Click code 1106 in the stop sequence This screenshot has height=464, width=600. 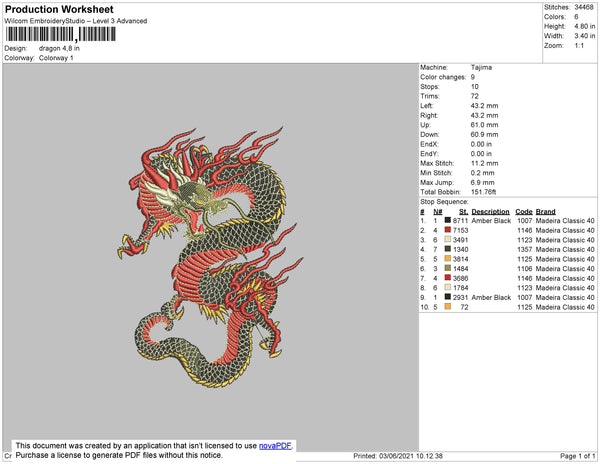tap(525, 269)
